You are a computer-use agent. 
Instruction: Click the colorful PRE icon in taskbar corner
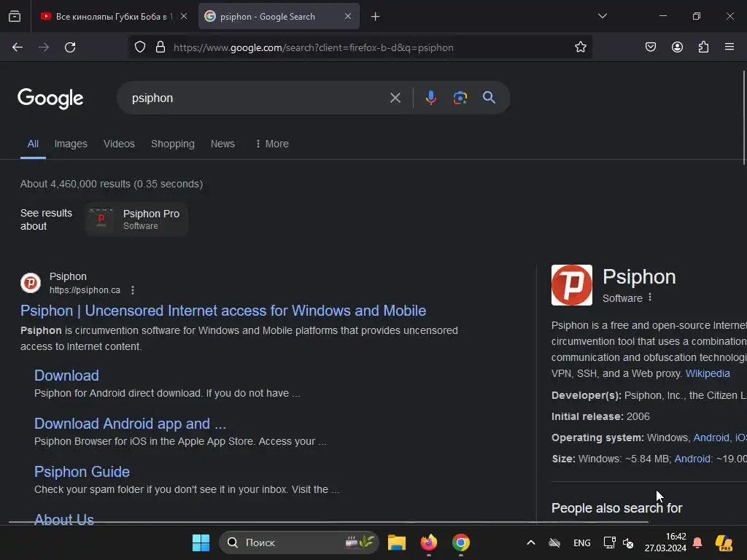[724, 542]
